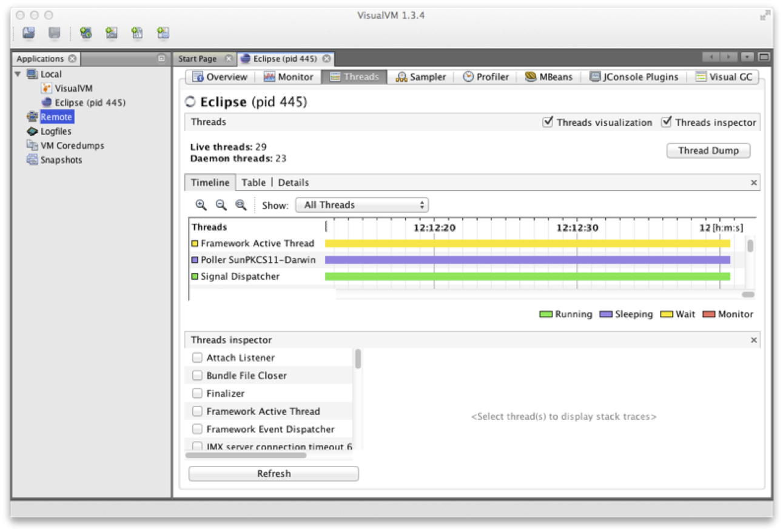Check Framework Active Thread in the inspector list
Screen dimensions: 783x532
pos(197,411)
